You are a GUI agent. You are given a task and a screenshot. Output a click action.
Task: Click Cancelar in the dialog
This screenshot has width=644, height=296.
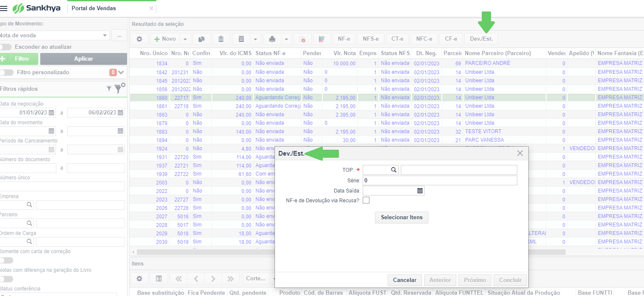coord(405,280)
